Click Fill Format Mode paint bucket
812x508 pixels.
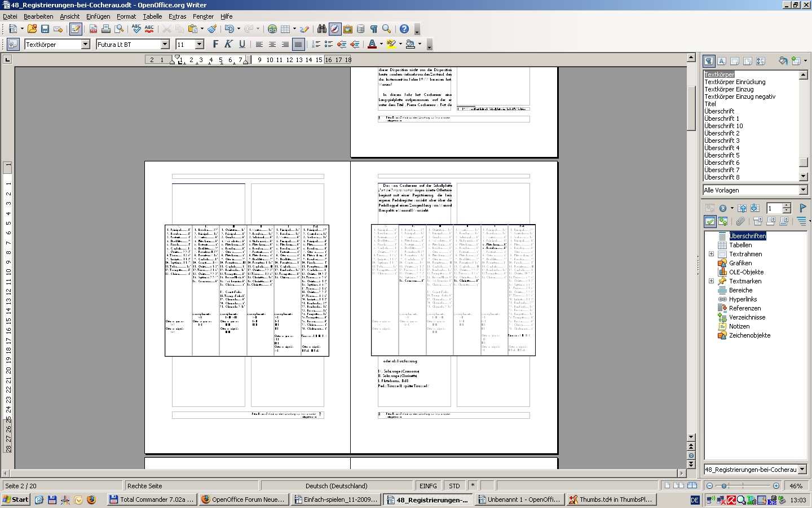click(782, 61)
